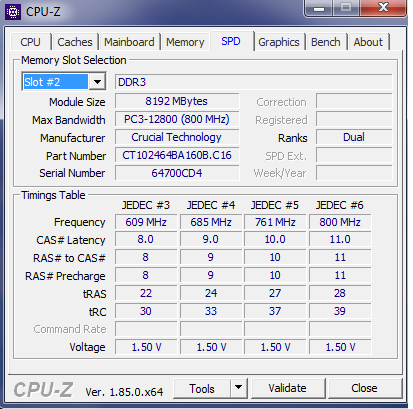The image size is (413, 409).
Task: Click serial number 64700CD4
Action: (177, 173)
